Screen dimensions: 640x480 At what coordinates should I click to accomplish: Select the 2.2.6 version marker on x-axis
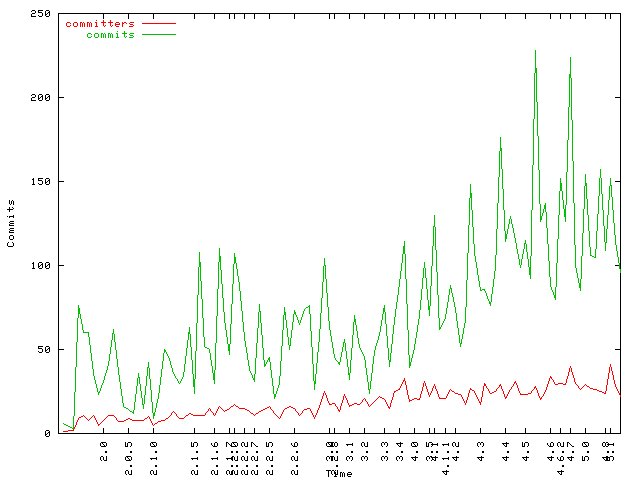294,453
